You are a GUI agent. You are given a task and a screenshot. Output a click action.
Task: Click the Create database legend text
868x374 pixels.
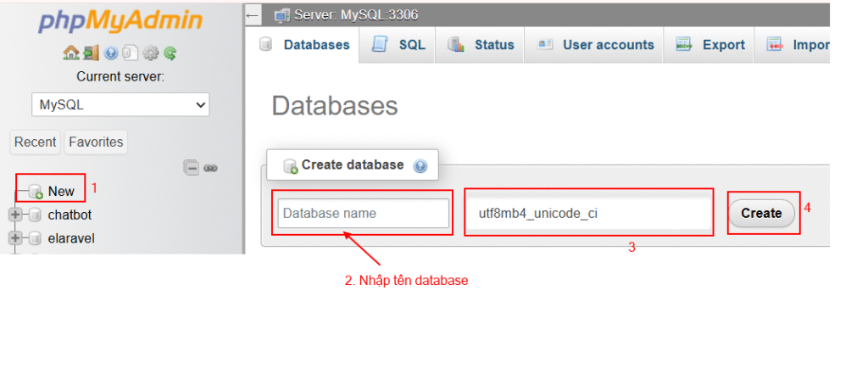click(353, 165)
